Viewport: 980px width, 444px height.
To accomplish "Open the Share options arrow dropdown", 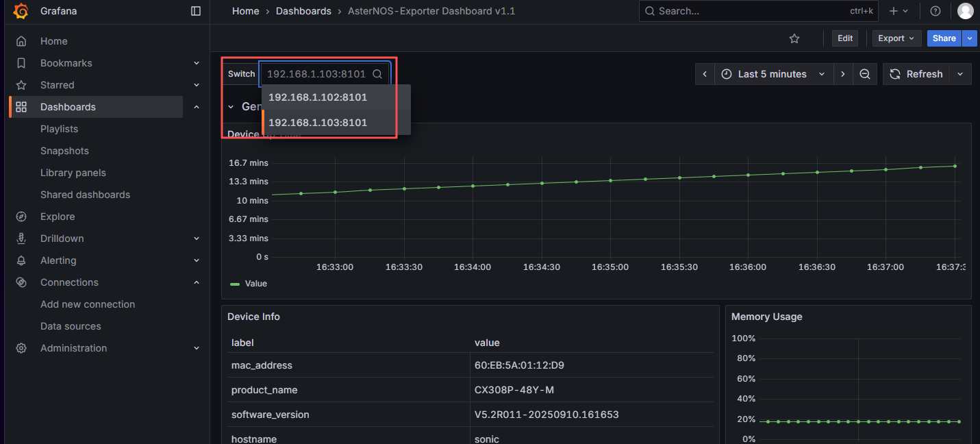I will click(970, 38).
